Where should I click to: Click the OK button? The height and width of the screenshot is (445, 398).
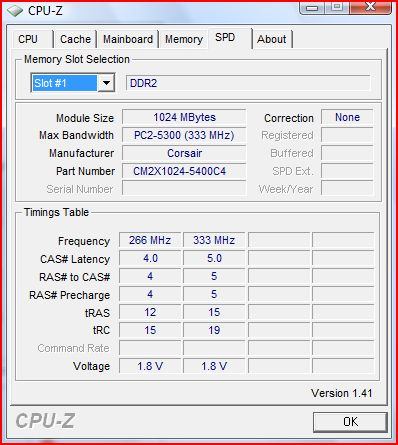[350, 422]
